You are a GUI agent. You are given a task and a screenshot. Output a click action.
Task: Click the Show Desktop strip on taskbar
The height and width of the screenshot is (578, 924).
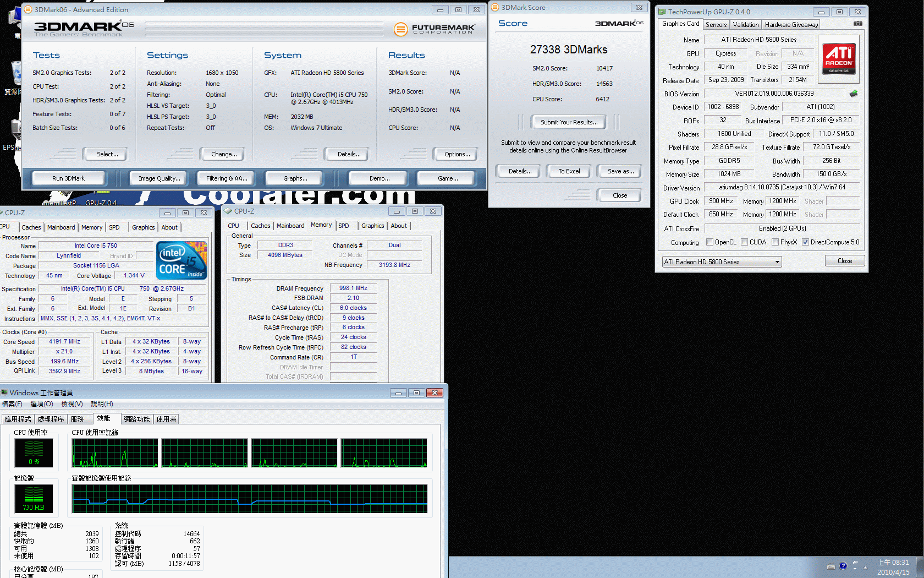(920, 567)
